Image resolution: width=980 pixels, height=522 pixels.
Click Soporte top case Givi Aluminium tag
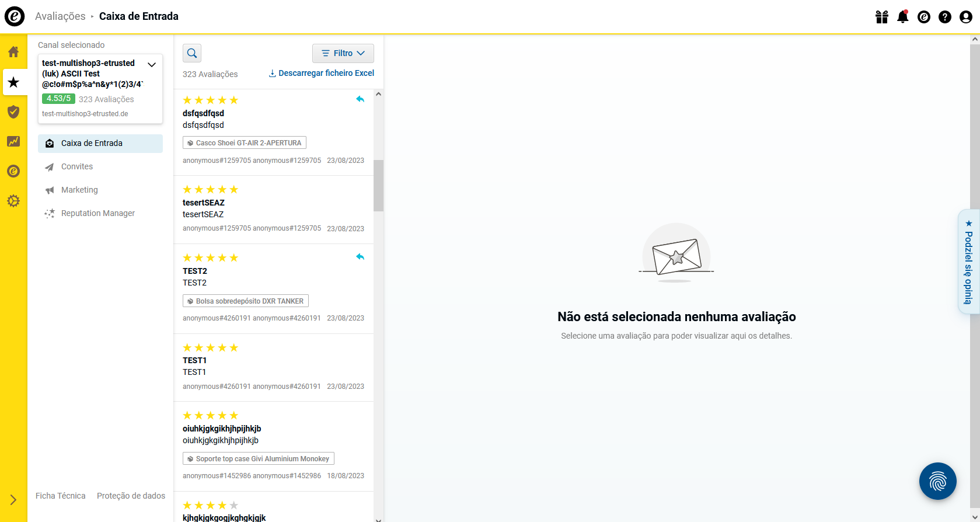(259, 459)
